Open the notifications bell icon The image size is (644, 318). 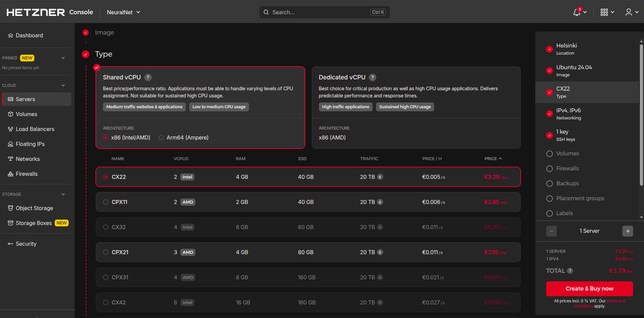tap(577, 12)
